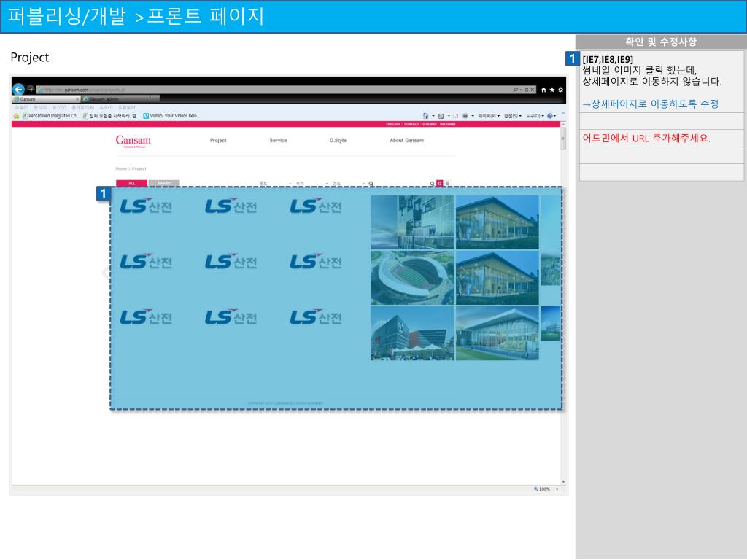The width and height of the screenshot is (747, 560).
Task: Open the 도구(O) command bar dropdown
Action: pos(535,116)
